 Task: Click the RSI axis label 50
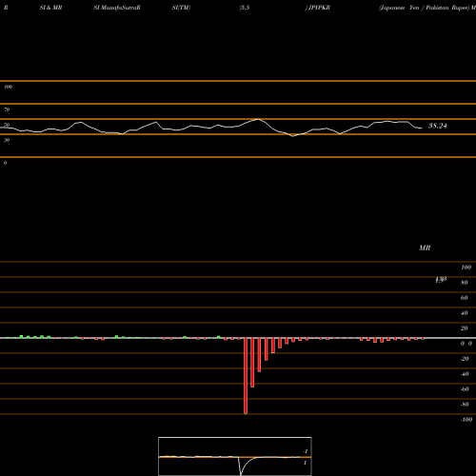click(7, 125)
